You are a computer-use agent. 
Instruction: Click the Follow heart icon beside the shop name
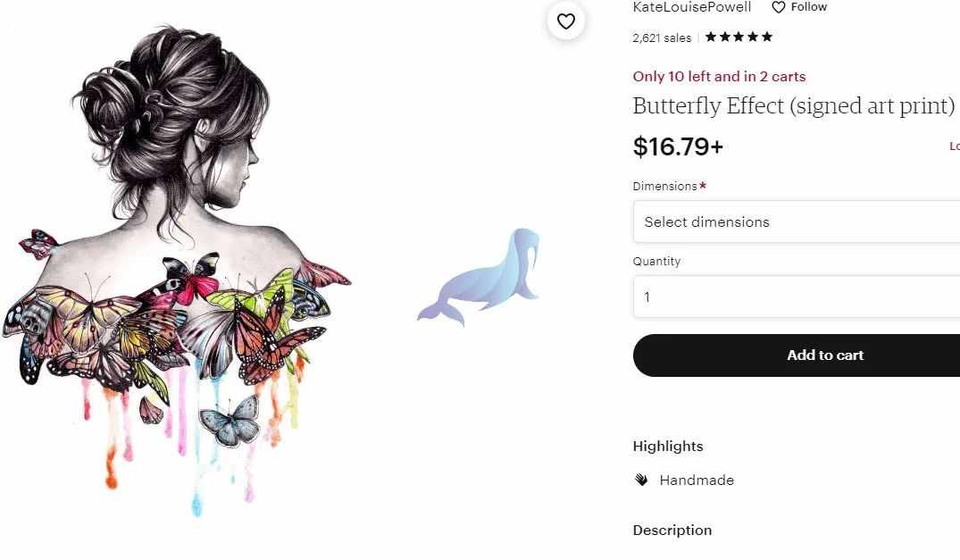click(778, 7)
